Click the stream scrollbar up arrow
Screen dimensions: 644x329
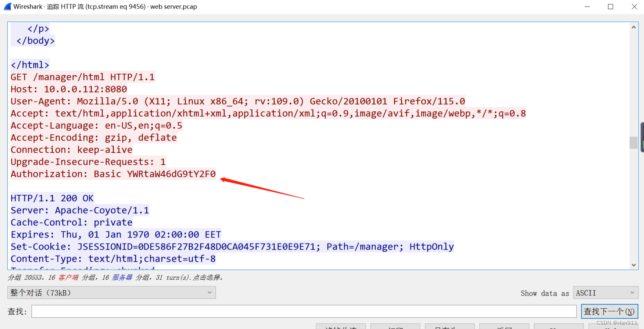click(x=634, y=27)
